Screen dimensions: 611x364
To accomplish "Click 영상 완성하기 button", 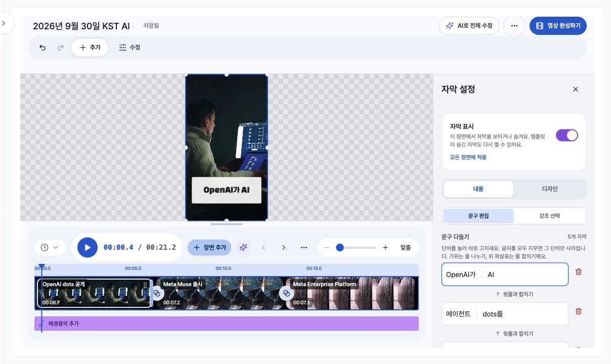I will 558,26.
